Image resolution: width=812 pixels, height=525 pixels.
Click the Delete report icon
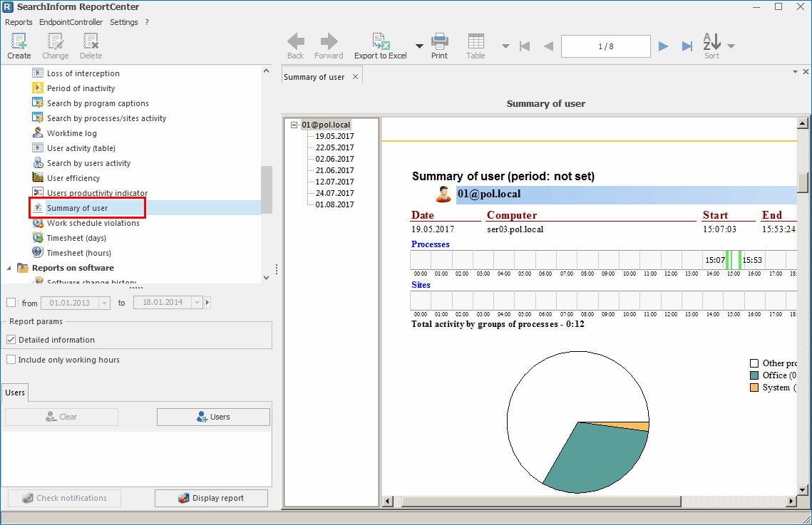tap(91, 41)
